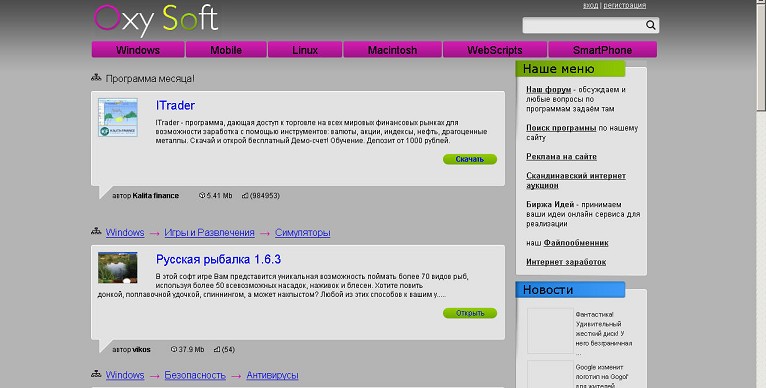
Task: Click first news thumbnail beside Фантастика
Action: tap(550, 331)
